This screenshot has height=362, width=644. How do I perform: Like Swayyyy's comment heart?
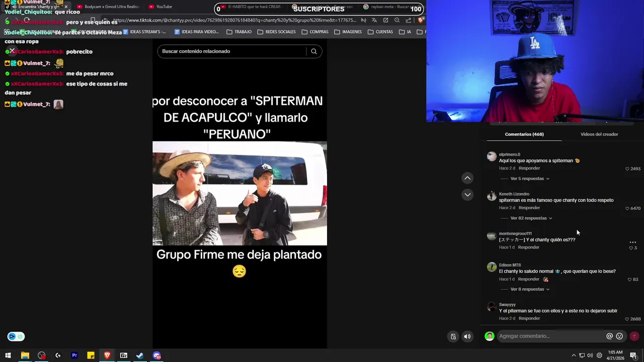pos(627,319)
